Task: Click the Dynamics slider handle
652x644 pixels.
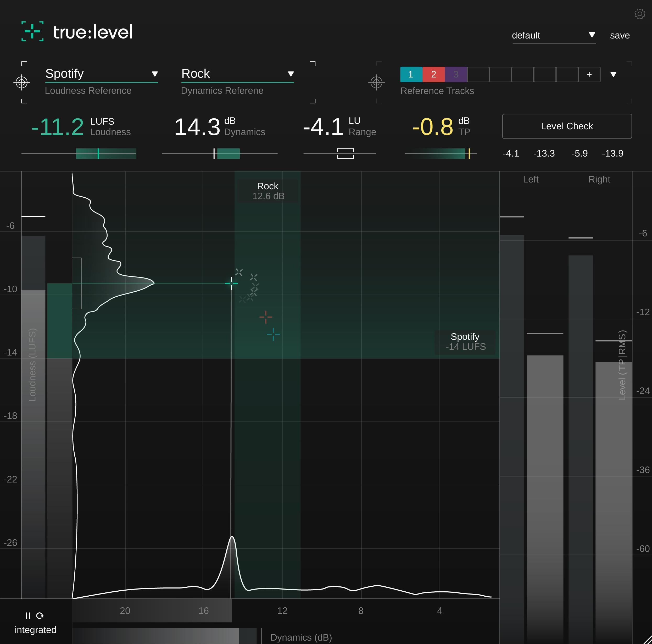Action: 214,154
